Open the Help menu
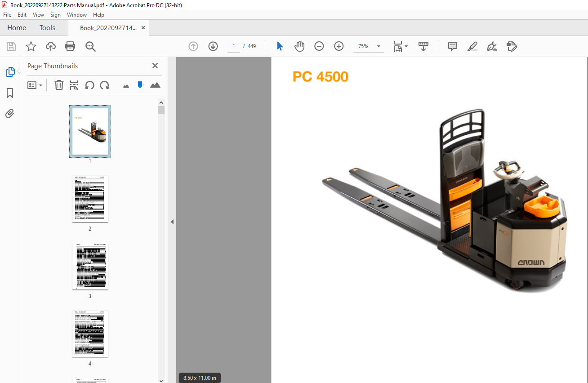Image resolution: width=588 pixels, height=383 pixels. (x=98, y=15)
